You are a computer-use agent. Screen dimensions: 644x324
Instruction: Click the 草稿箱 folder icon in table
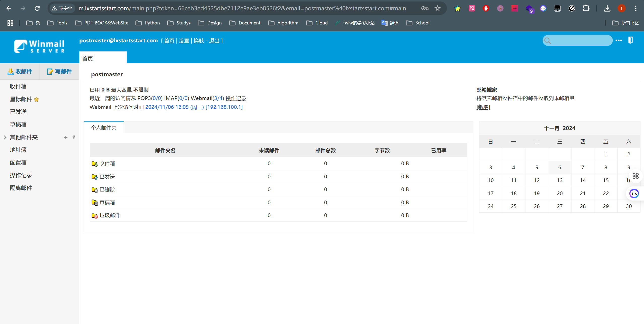(95, 203)
